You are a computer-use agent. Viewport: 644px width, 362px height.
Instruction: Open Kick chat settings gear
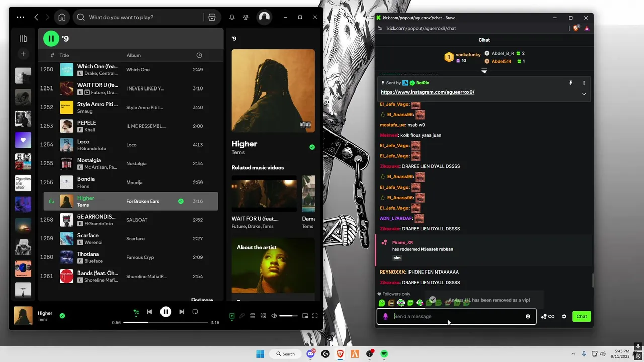pos(564,316)
